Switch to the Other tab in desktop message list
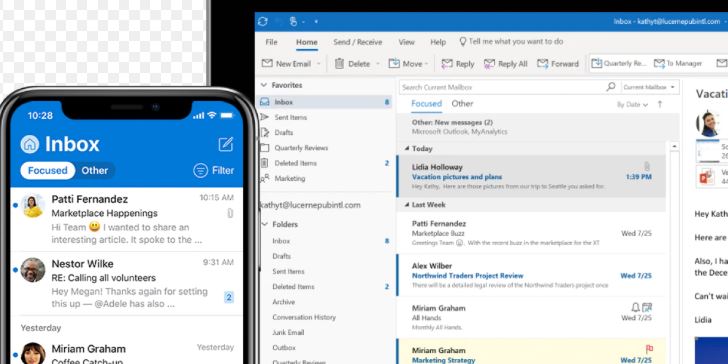Screen dimensions: 728x364 pyautogui.click(x=462, y=104)
